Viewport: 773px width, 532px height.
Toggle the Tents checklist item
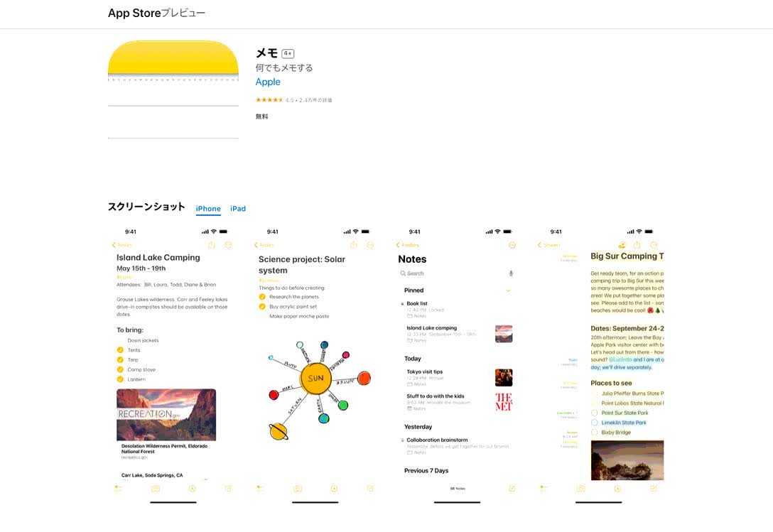(x=120, y=350)
